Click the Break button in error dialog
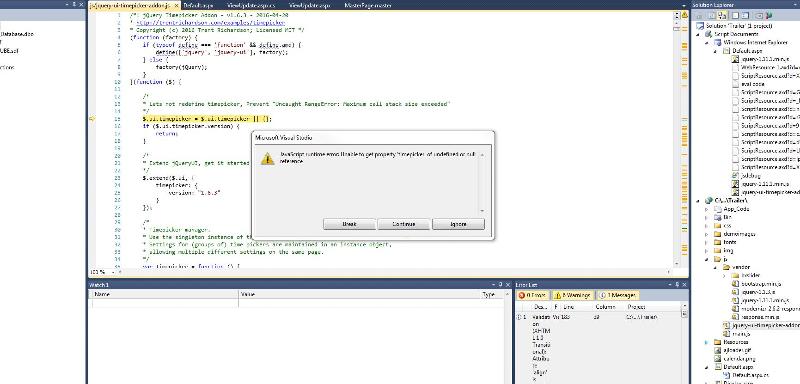 pyautogui.click(x=349, y=224)
